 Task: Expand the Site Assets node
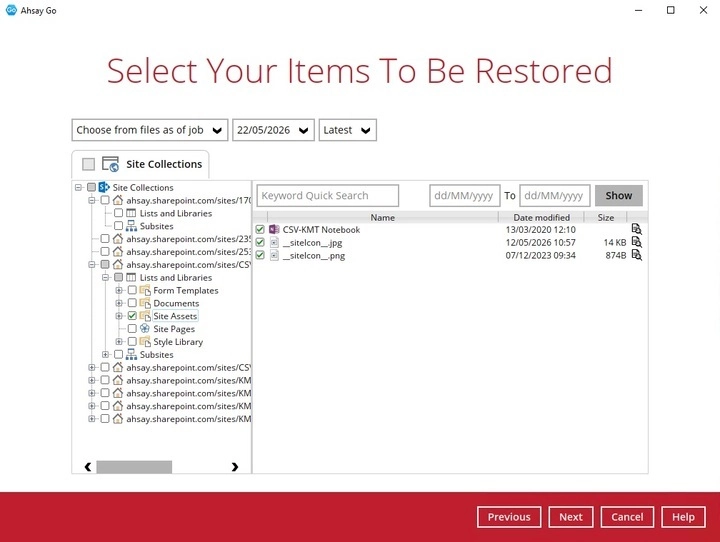[119, 316]
